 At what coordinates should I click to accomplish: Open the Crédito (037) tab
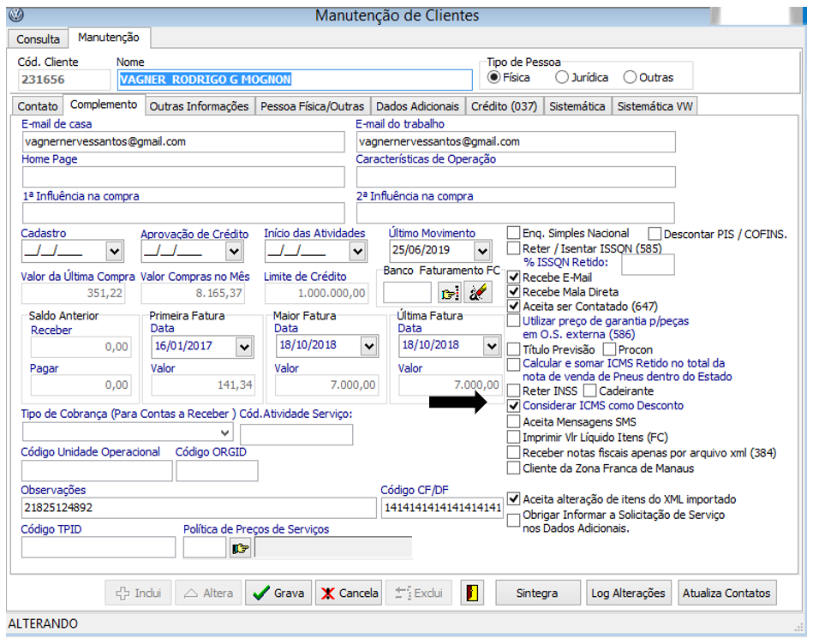coord(503,106)
